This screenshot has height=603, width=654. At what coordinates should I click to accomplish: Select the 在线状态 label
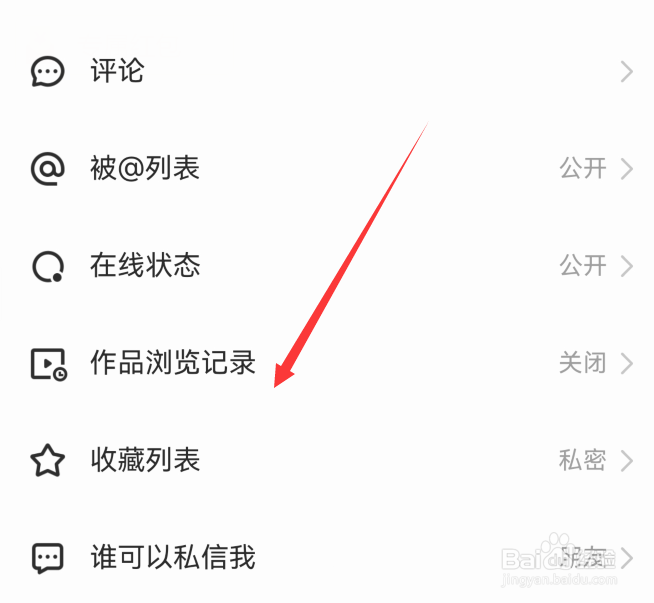[145, 266]
